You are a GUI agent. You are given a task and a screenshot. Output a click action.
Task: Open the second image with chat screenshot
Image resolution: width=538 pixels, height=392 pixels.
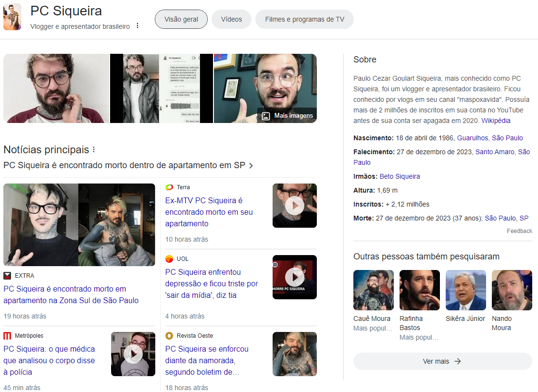(x=162, y=88)
